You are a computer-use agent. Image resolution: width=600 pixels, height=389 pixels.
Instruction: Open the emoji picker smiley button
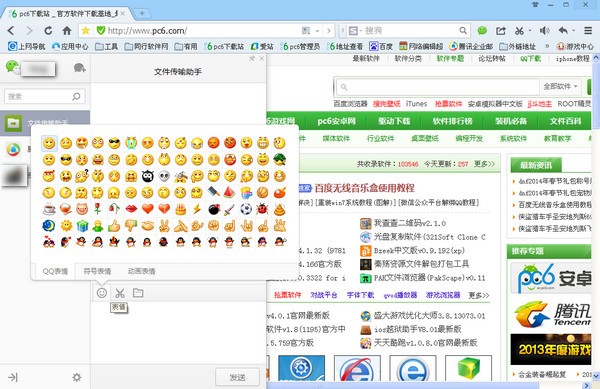[101, 293]
